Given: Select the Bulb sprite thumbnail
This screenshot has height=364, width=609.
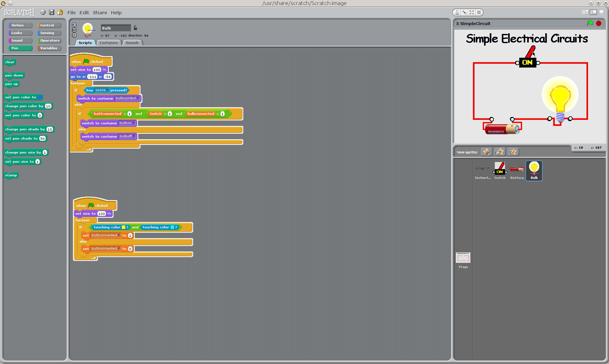Looking at the screenshot, I should pyautogui.click(x=534, y=171).
